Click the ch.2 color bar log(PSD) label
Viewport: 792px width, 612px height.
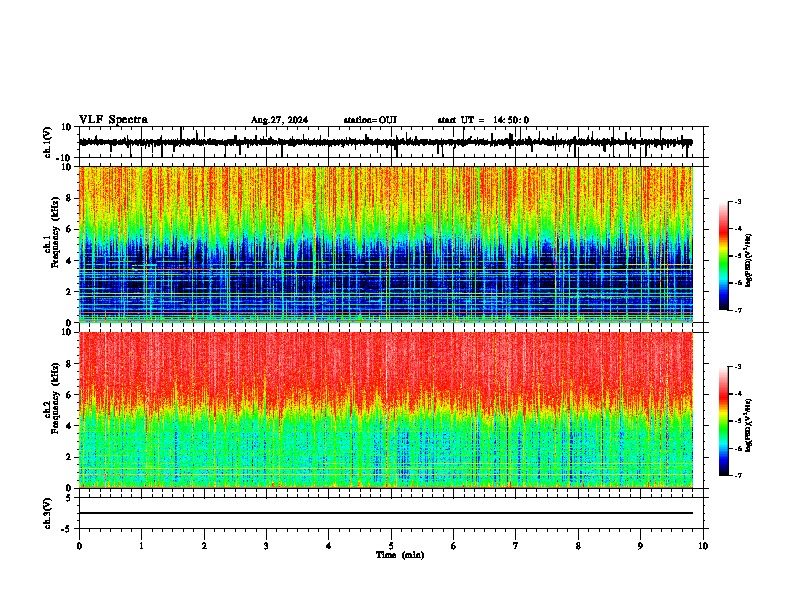coord(748,425)
